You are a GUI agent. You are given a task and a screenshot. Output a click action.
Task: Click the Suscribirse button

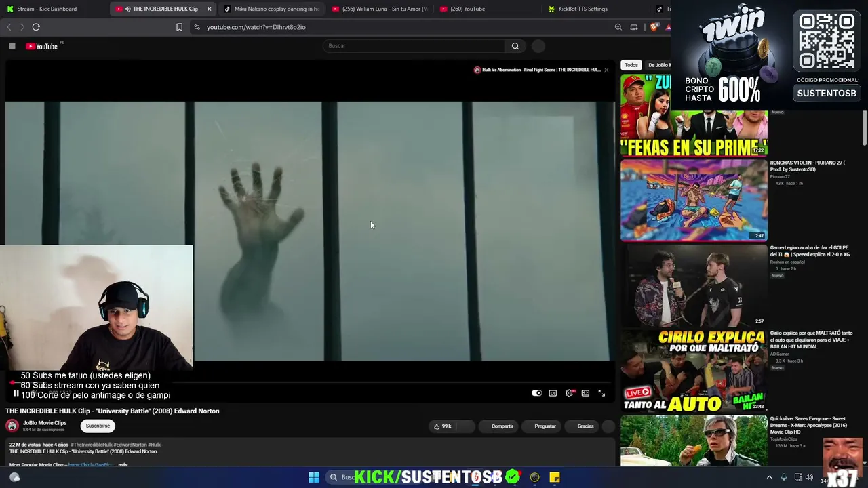coord(98,426)
